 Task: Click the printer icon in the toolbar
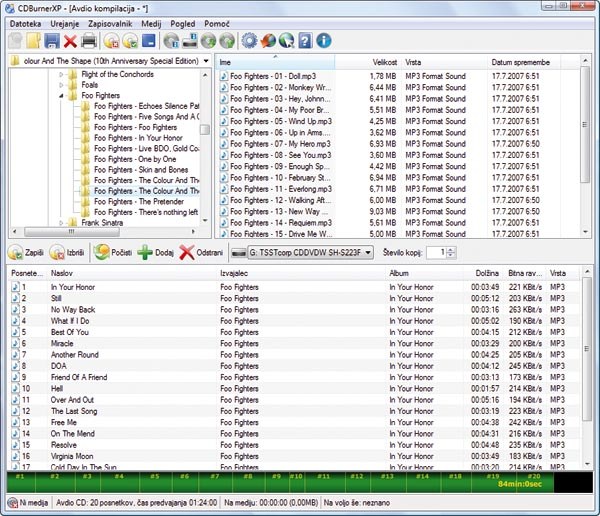click(89, 41)
